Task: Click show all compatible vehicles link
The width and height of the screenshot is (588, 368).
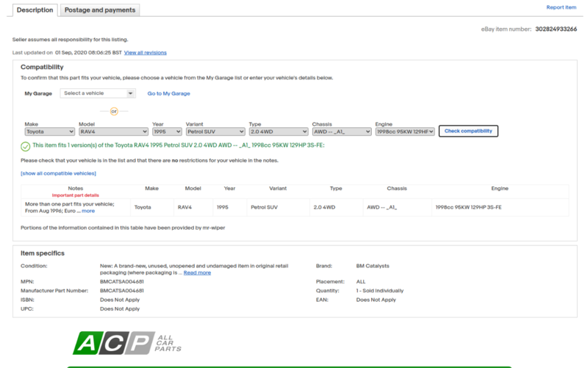Action: click(x=58, y=173)
